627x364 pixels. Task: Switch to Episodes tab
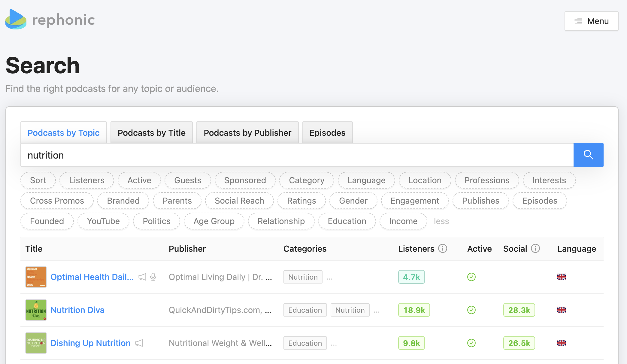click(x=327, y=132)
